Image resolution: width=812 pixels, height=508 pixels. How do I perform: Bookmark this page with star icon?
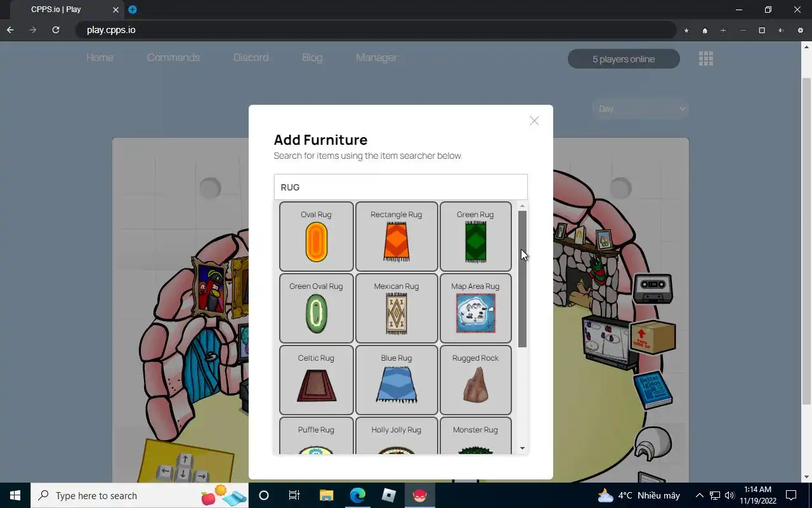point(686,30)
